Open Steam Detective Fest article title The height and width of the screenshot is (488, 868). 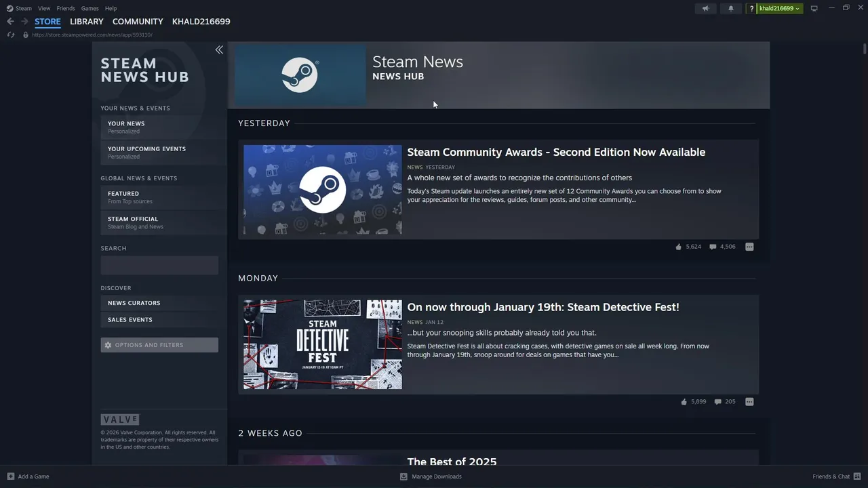click(x=543, y=307)
